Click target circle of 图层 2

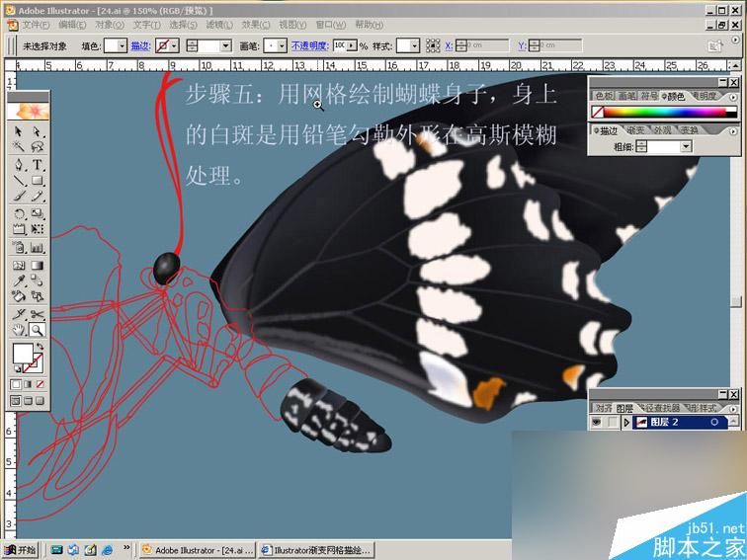[x=714, y=422]
